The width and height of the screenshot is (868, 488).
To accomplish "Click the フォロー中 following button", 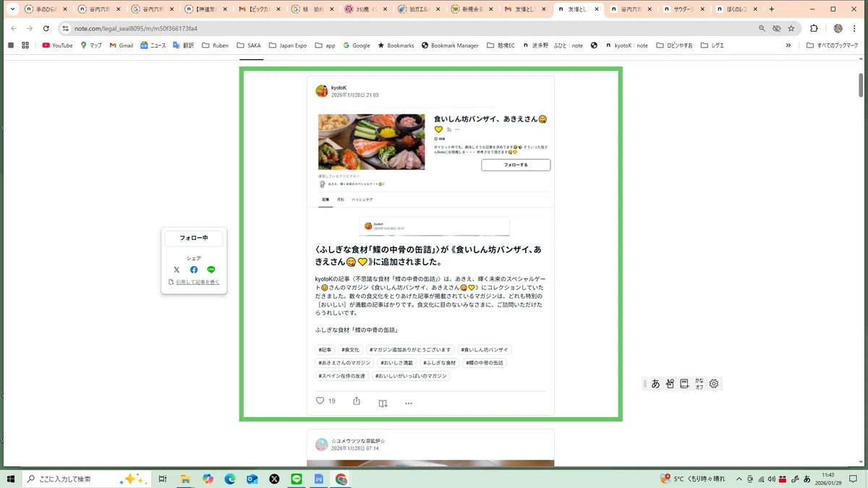I will [194, 238].
